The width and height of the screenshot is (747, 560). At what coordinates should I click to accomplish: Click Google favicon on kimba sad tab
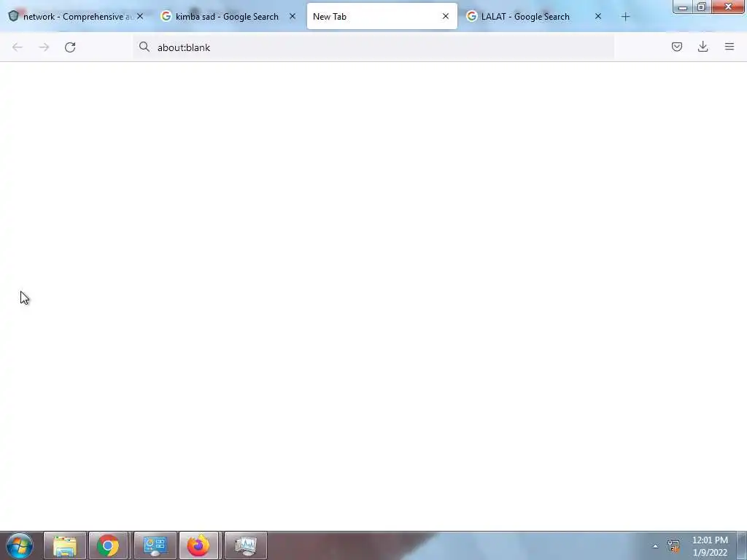click(166, 16)
